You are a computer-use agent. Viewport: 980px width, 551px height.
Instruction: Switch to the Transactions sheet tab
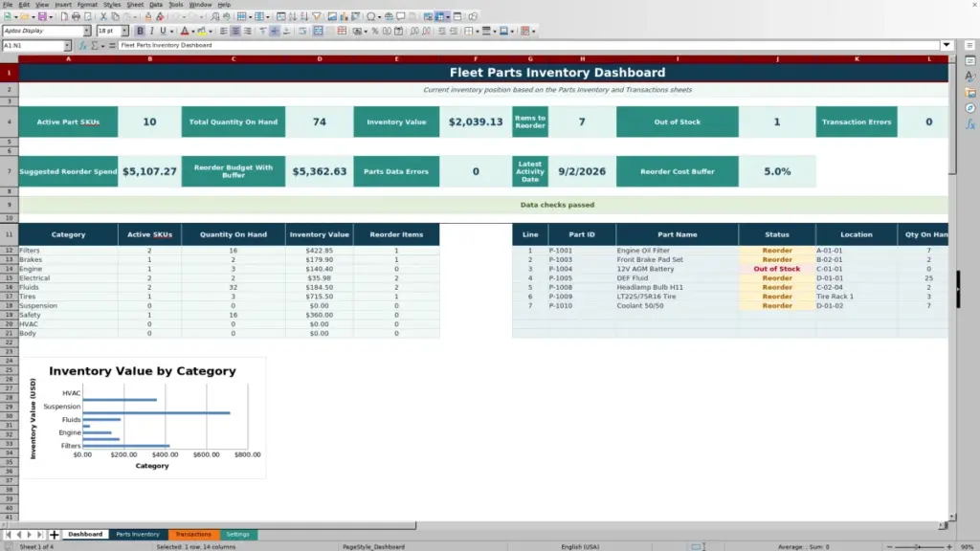pos(193,535)
